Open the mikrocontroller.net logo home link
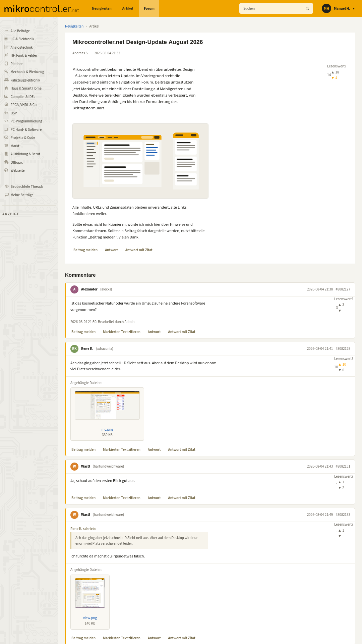Viewport: 362px width, 644px height. coord(42,9)
